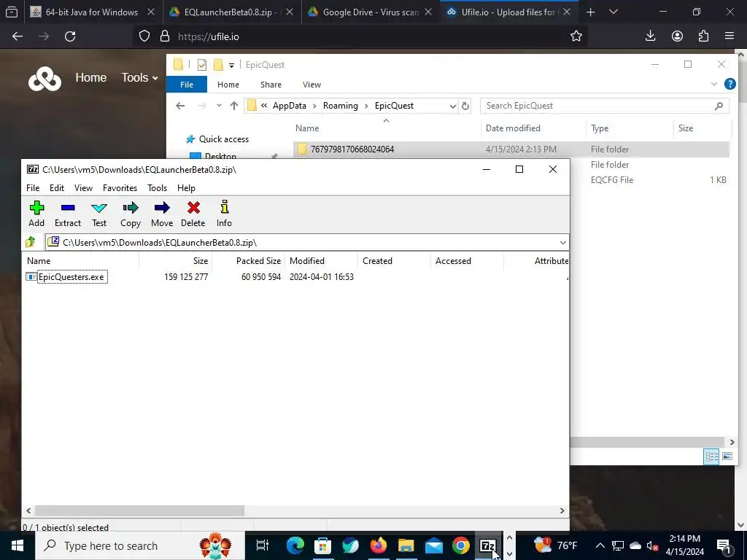Switch to Google Drive - Virus scan tab
The height and width of the screenshot is (560, 747).
(x=371, y=12)
